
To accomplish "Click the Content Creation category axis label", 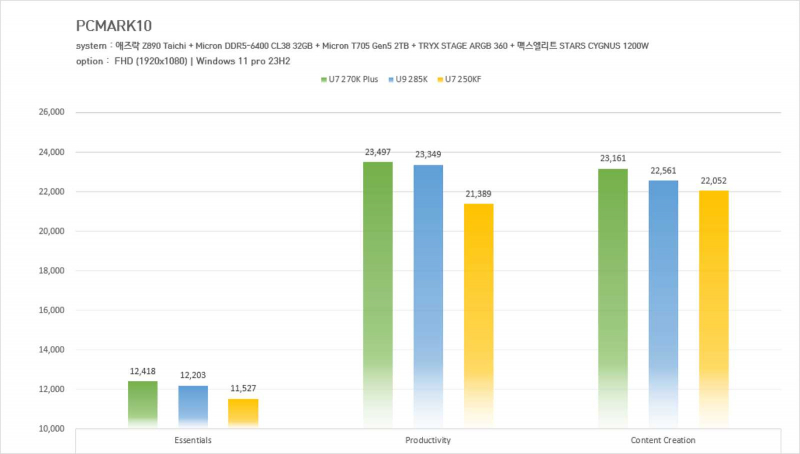I will [663, 440].
